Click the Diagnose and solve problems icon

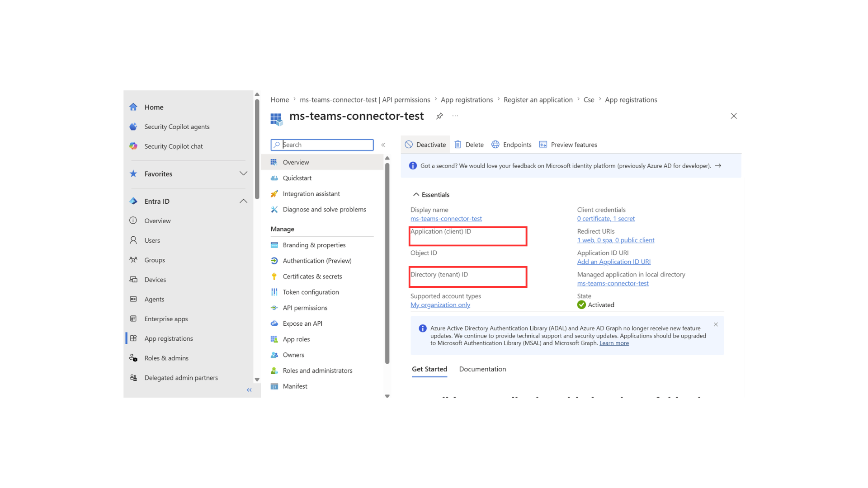[x=274, y=209]
